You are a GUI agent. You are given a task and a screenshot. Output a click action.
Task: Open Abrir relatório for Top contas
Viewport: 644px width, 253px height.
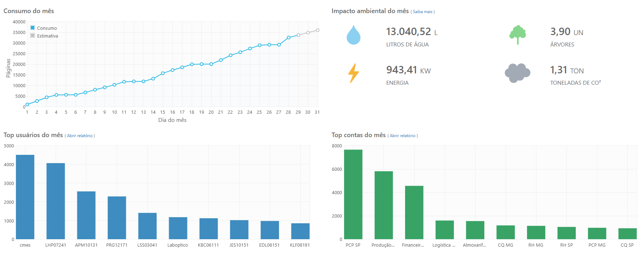pyautogui.click(x=403, y=136)
